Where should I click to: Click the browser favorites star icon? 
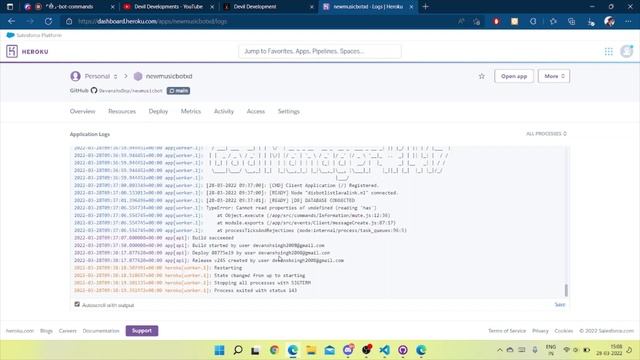point(553,21)
